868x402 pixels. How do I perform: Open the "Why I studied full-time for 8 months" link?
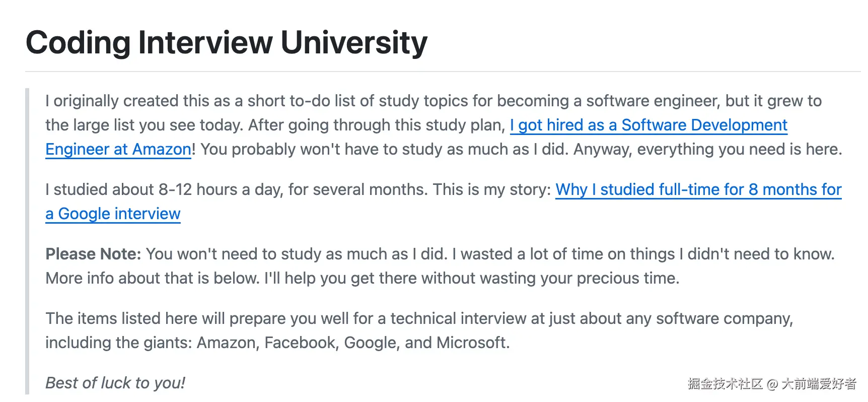pos(698,189)
